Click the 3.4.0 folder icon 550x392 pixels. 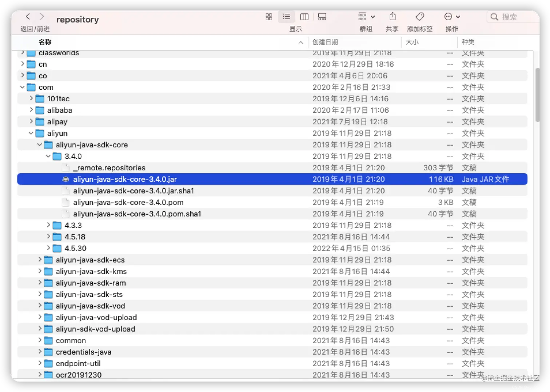click(57, 156)
